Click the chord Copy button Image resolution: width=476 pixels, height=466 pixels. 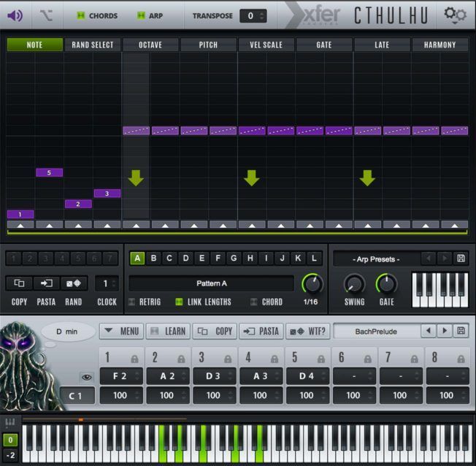point(215,331)
